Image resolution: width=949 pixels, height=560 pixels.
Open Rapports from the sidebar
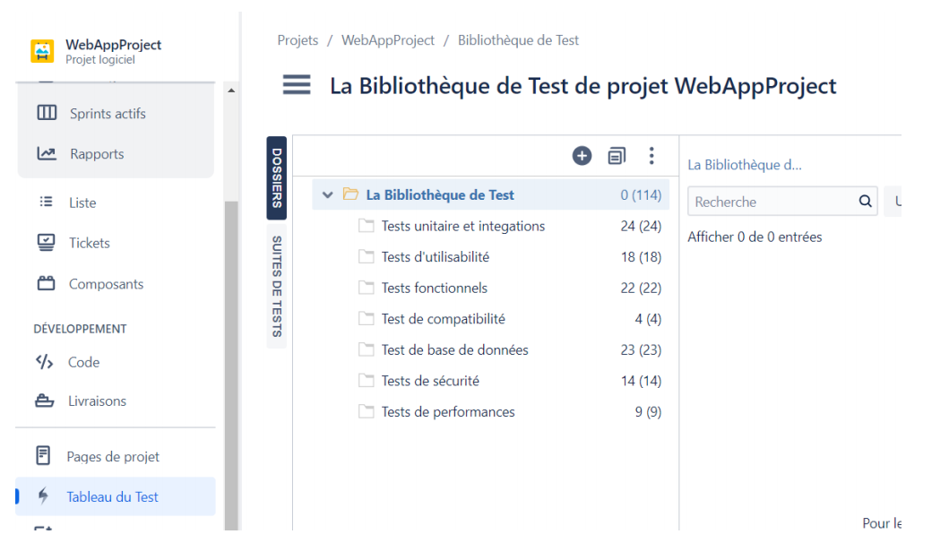(x=96, y=154)
